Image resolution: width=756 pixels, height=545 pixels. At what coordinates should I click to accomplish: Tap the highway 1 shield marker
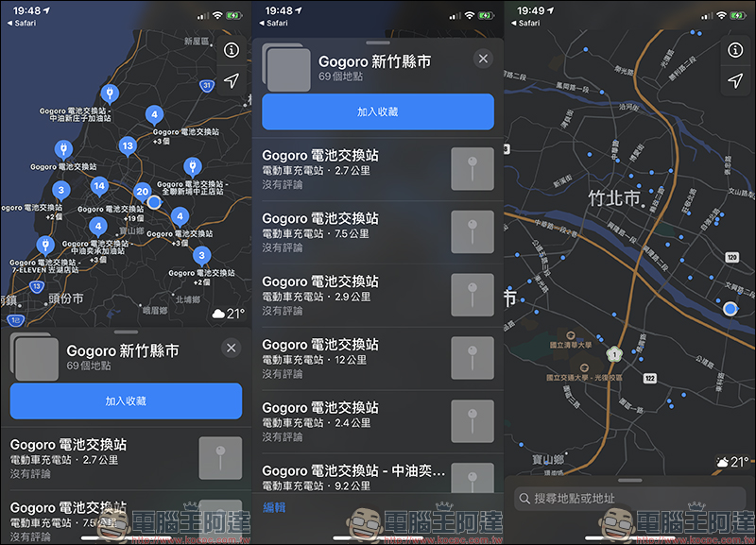click(x=615, y=354)
